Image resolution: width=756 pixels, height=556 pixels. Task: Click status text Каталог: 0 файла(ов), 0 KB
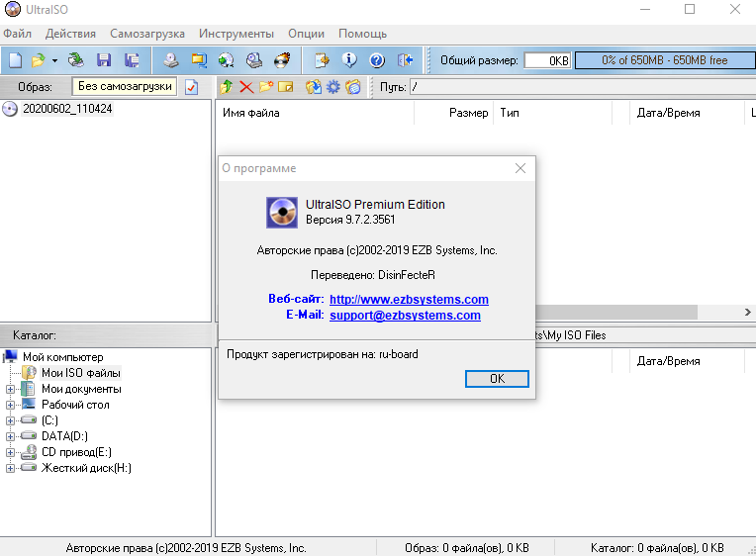pos(657,548)
